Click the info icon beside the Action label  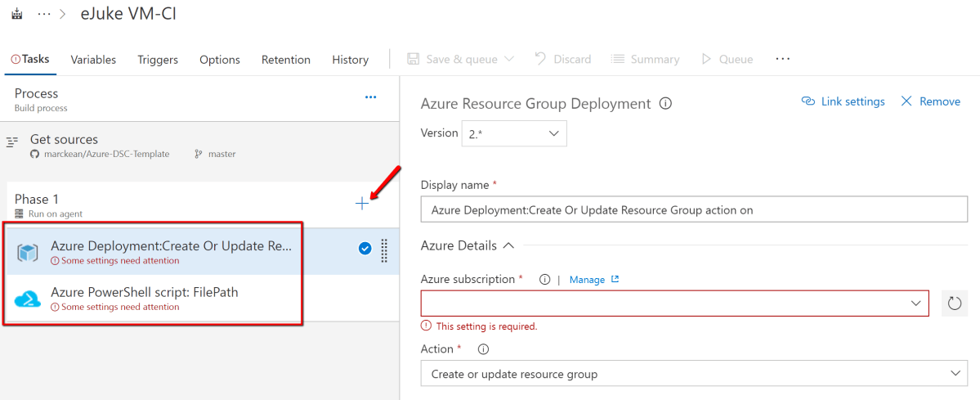coord(483,349)
